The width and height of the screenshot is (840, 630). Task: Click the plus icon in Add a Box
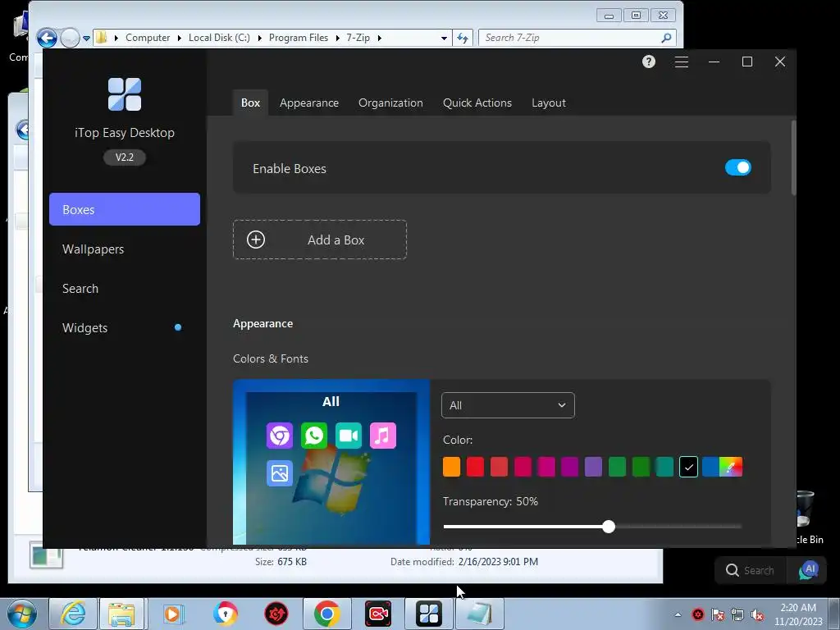(256, 240)
